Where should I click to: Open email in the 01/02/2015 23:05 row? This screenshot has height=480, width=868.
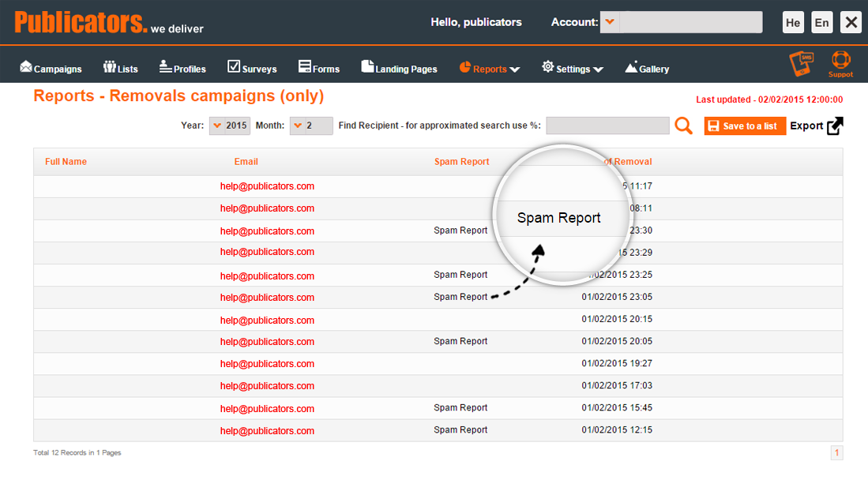tap(268, 298)
